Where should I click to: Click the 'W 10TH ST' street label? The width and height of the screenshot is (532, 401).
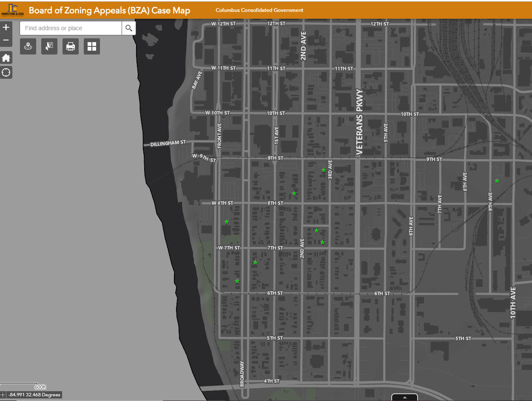pyautogui.click(x=217, y=113)
